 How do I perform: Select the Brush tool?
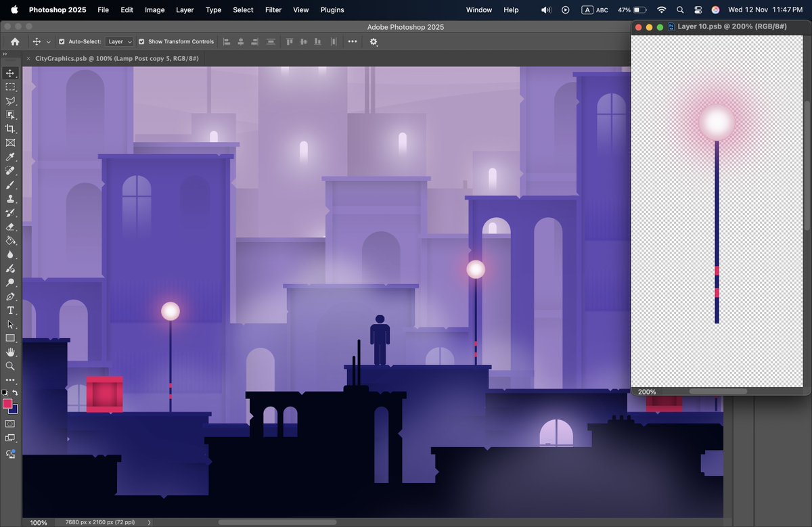[x=10, y=185]
